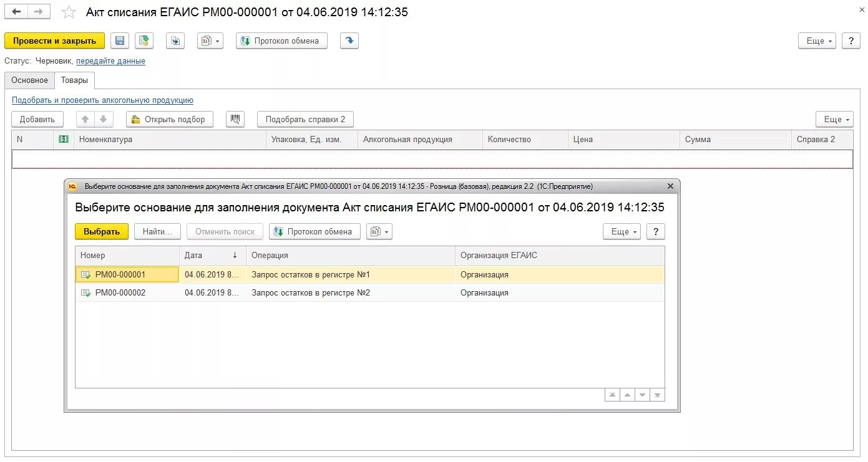Select row РМ00-000001

(370, 275)
